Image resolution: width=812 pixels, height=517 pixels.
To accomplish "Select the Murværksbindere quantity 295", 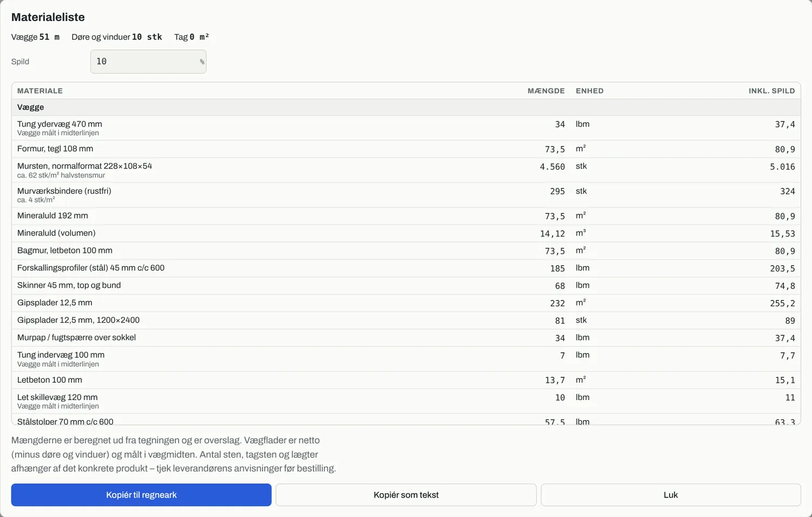I will coord(558,192).
